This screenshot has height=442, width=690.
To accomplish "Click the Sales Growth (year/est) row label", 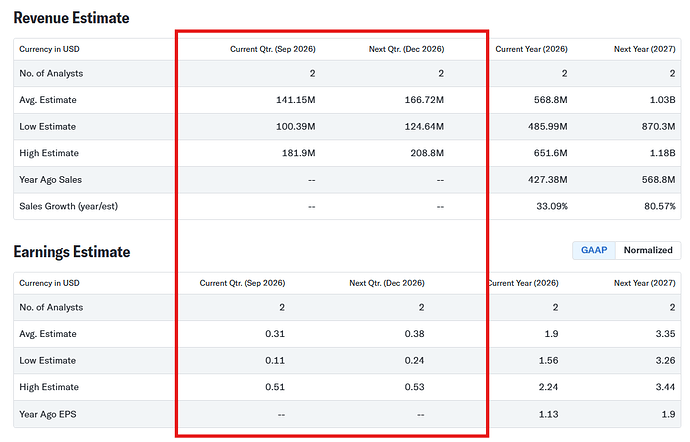I will 69,206.
